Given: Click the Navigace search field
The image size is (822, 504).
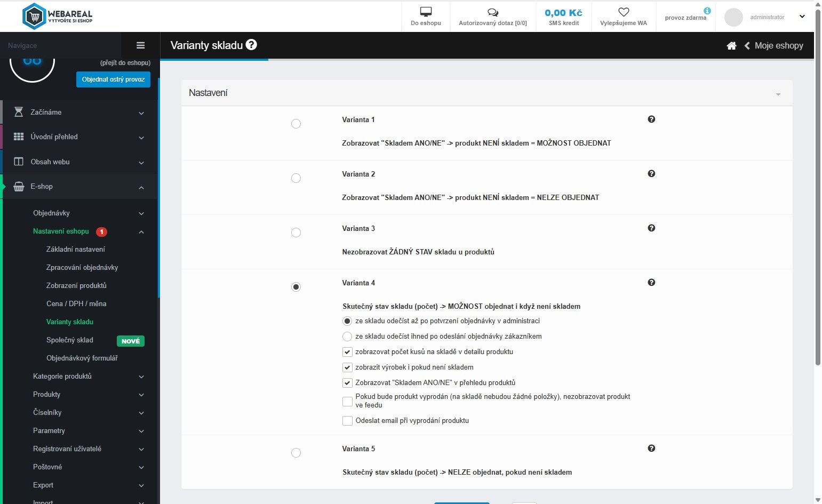Looking at the screenshot, I should point(60,45).
